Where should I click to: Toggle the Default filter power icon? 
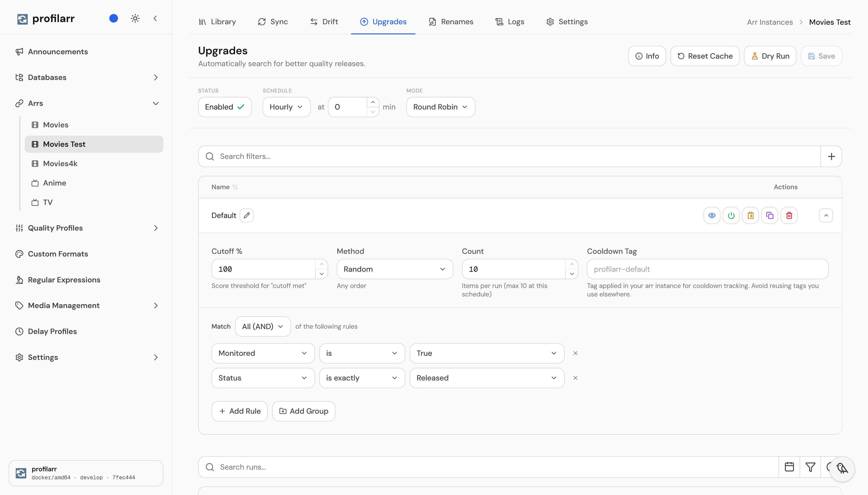click(731, 216)
